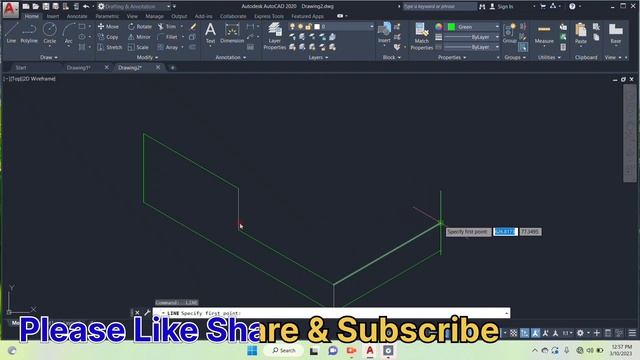640x360 pixels.
Task: Switch to the View ribbon tab
Action: pos(132,16)
